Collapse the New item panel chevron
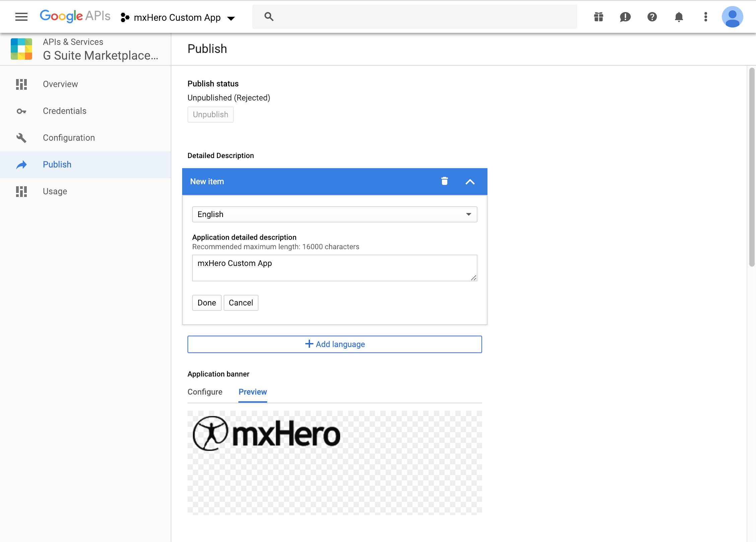The height and width of the screenshot is (542, 756). [x=470, y=182]
